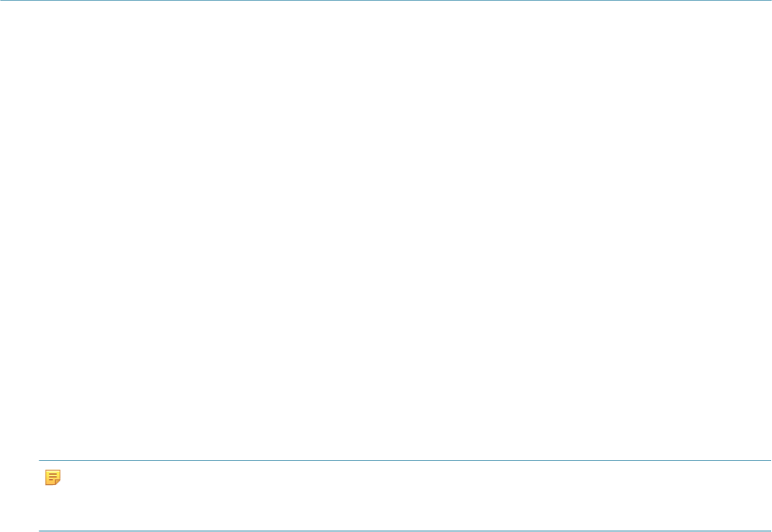This screenshot has width=772, height=532.
Task: Select the note icon with folded corner
Action: (x=53, y=477)
